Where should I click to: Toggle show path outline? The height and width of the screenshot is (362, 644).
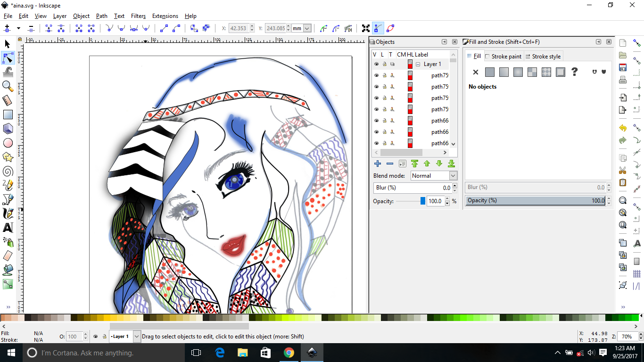click(390, 28)
